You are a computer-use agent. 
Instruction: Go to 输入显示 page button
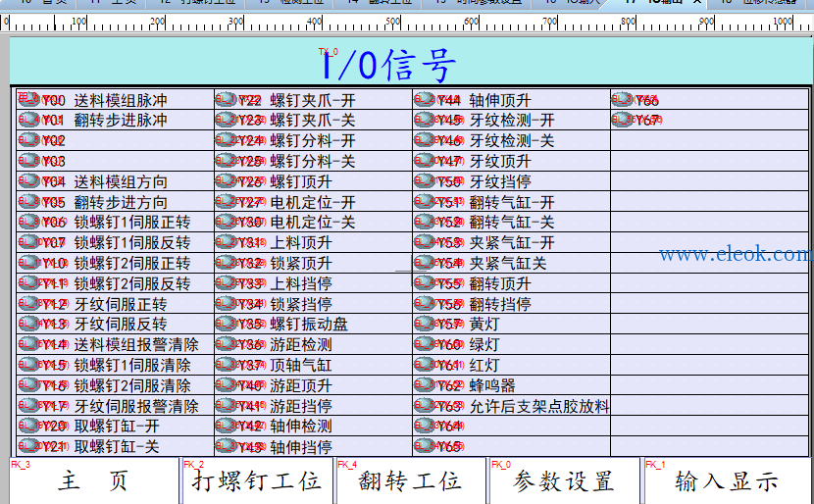(x=727, y=480)
